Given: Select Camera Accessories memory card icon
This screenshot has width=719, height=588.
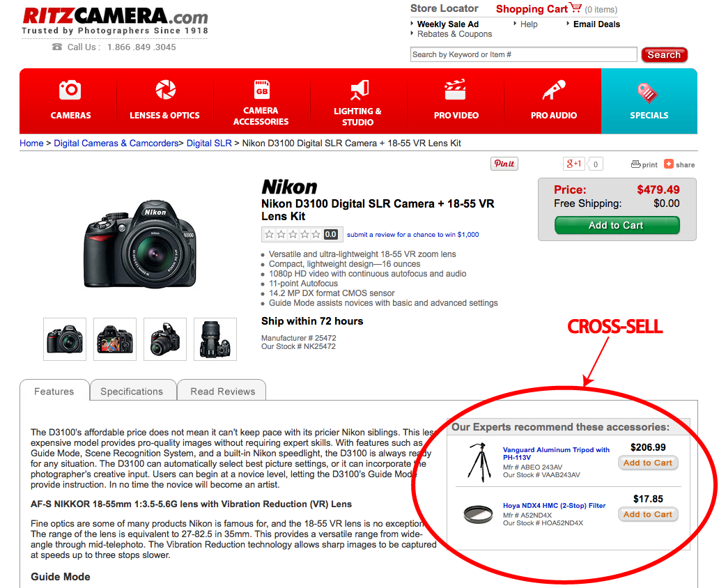Looking at the screenshot, I should click(x=261, y=90).
